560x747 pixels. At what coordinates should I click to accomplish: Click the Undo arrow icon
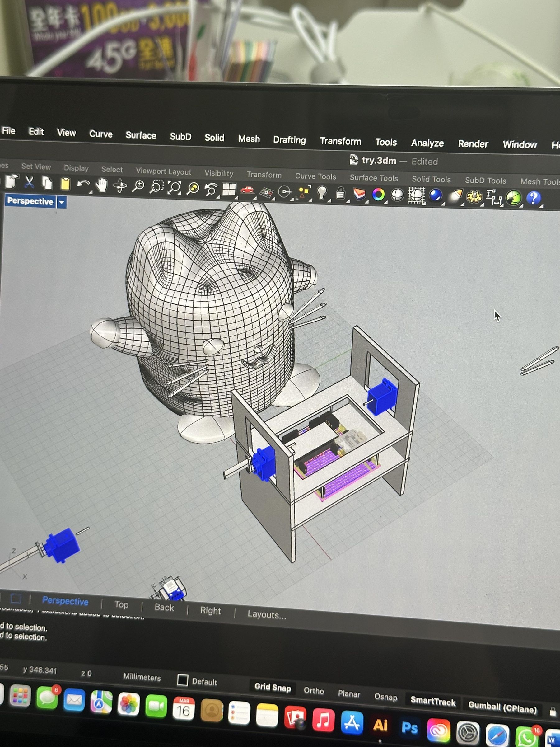point(83,185)
